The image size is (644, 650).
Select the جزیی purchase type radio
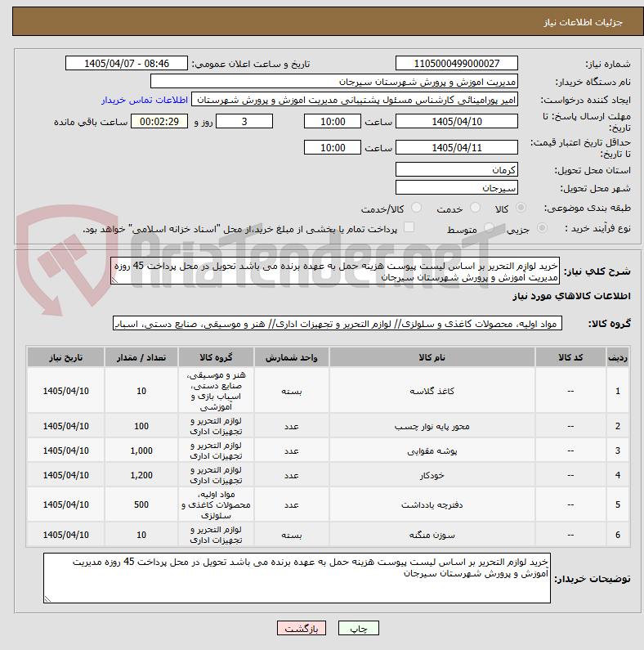click(542, 227)
